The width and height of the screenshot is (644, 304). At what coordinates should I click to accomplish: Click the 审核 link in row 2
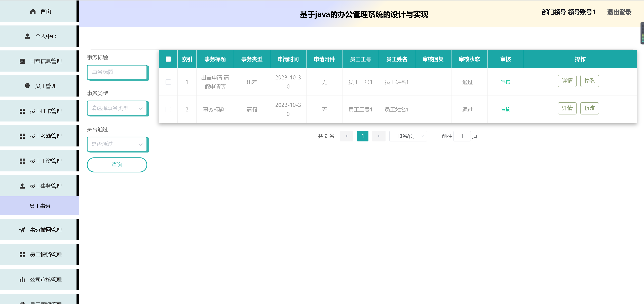point(505,109)
